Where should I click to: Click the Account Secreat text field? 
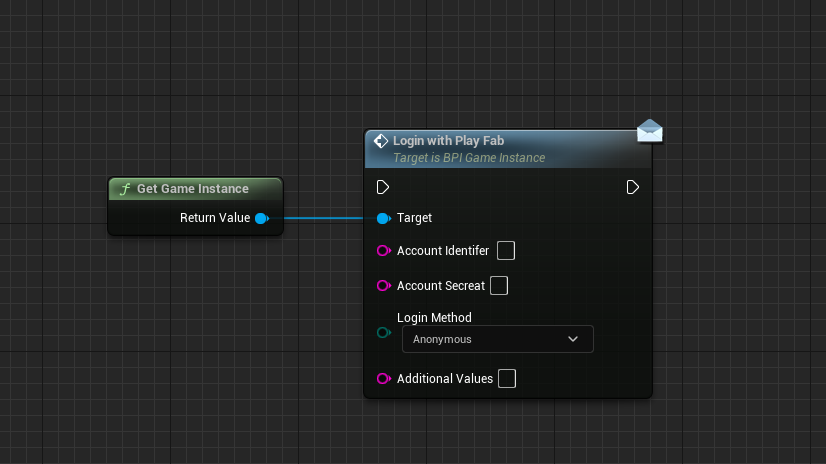click(499, 285)
